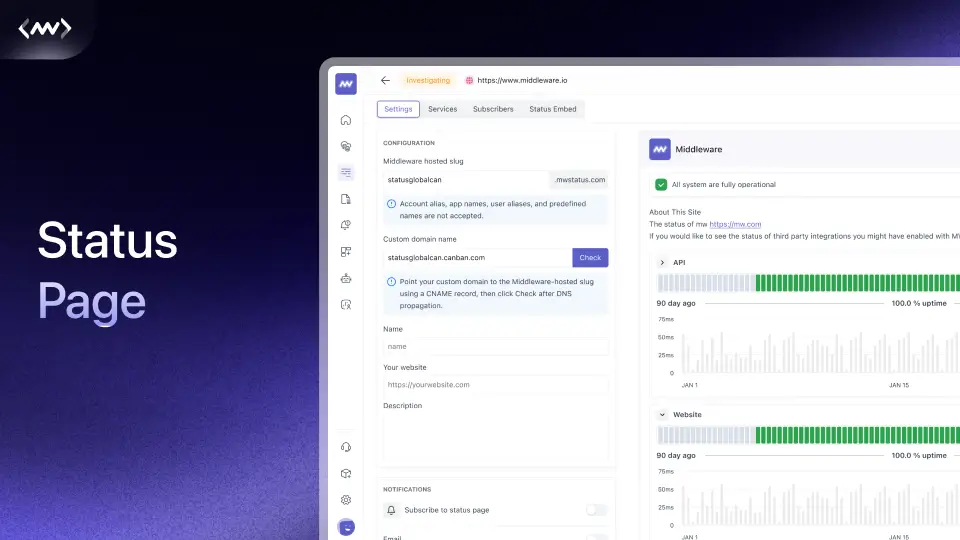This screenshot has width=960, height=540.
Task: Open the Home icon in sidebar
Action: point(346,120)
